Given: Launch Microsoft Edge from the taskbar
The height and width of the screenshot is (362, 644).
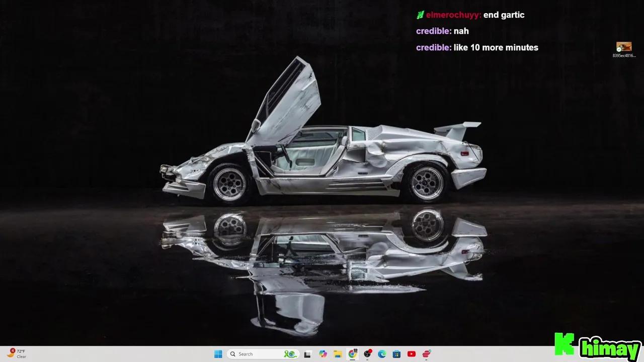Looking at the screenshot, I should coord(382,354).
